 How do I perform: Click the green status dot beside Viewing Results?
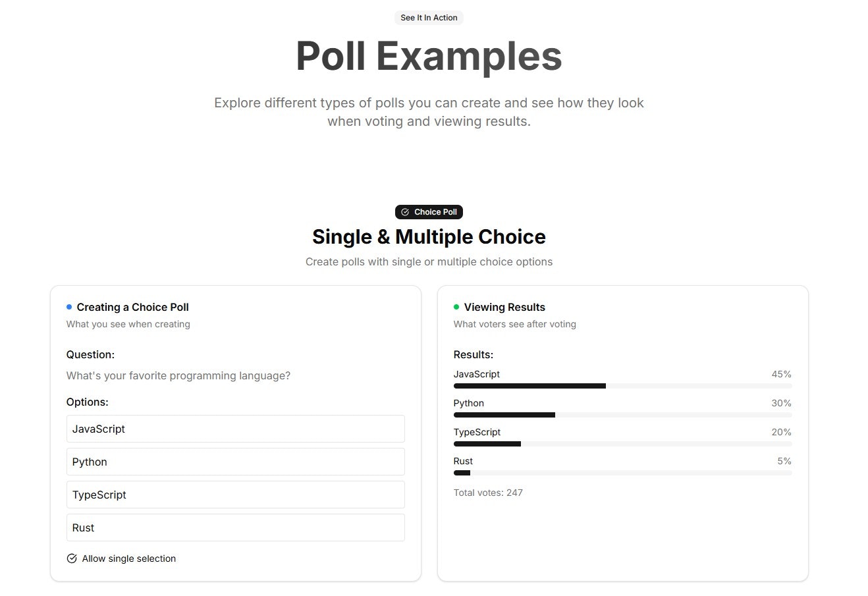tap(456, 306)
